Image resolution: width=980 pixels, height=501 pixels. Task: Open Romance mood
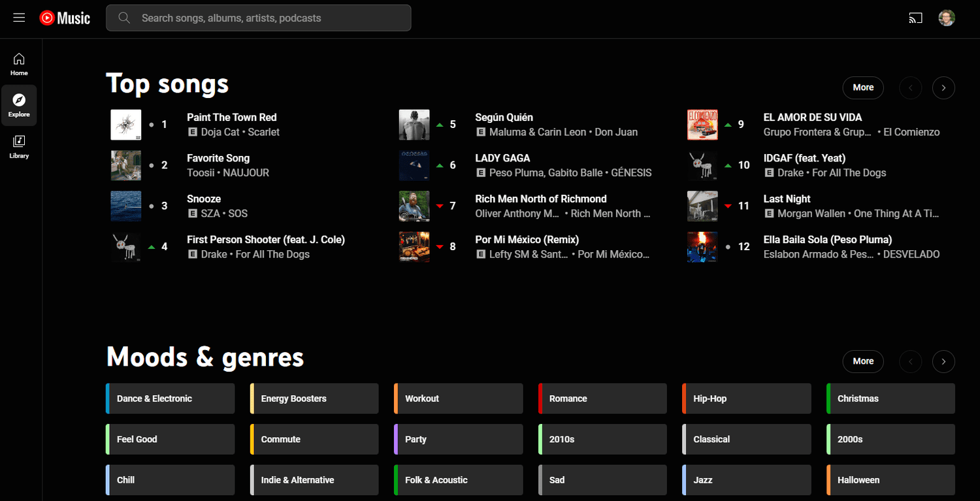[602, 398]
